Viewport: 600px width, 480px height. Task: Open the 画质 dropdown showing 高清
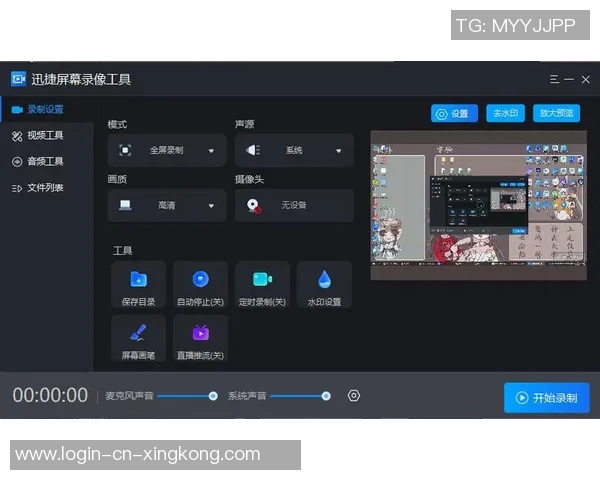pos(167,206)
